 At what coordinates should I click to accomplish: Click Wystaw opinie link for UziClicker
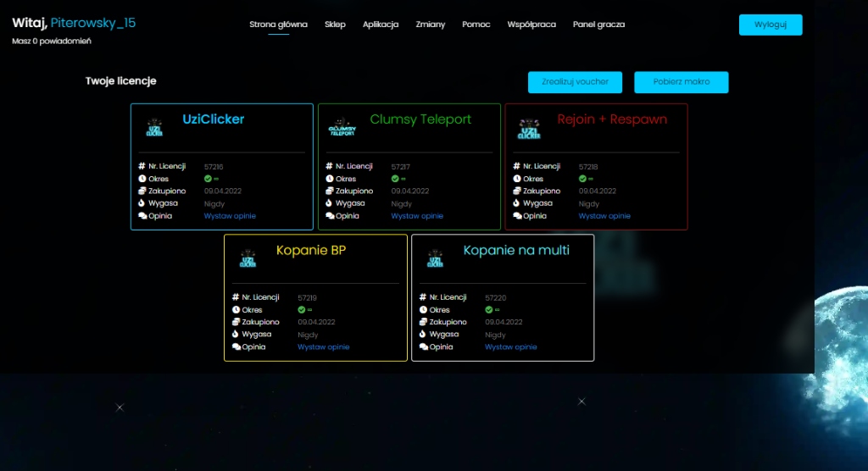coord(230,216)
